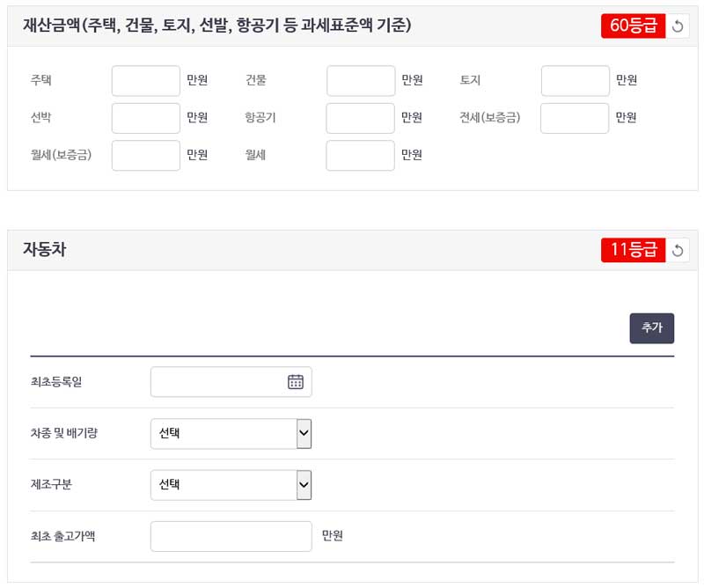The width and height of the screenshot is (704, 588).
Task: Select the 전세(보증금) input field
Action: click(575, 117)
